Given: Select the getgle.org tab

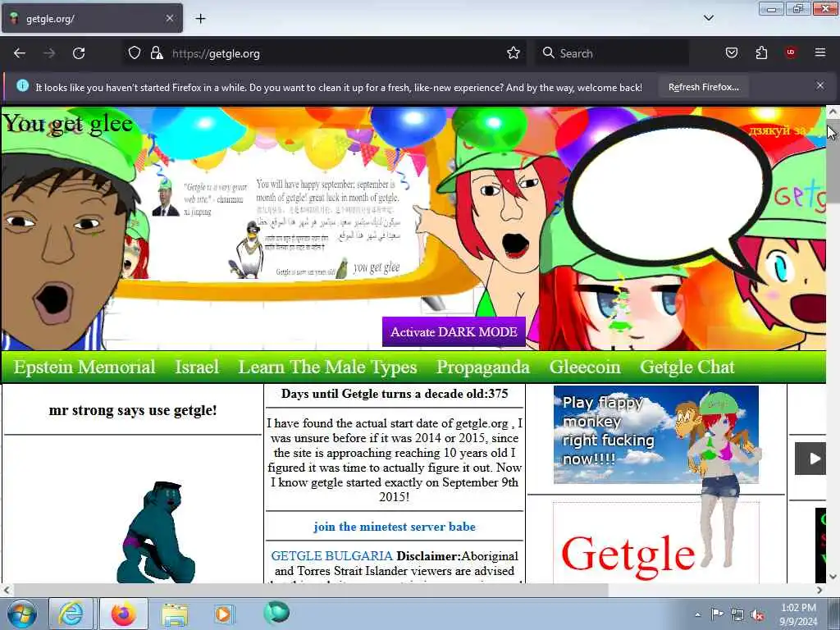Looking at the screenshot, I should 92,19.
